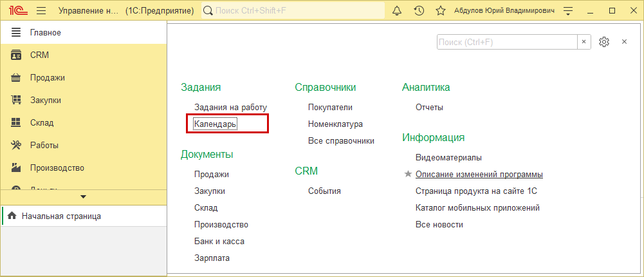Open the Производство section in sidebar
The width and height of the screenshot is (644, 277).
click(x=84, y=167)
